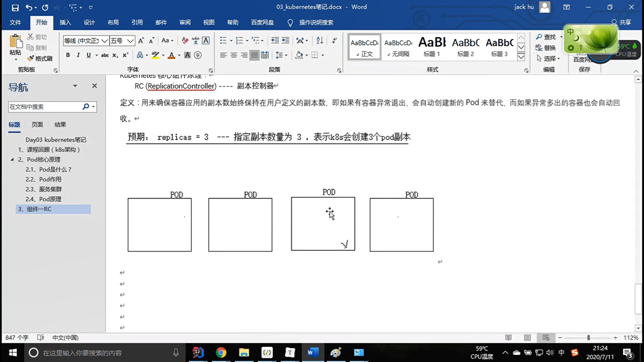This screenshot has height=362, width=644.
Task: Click the Increase Indent icon
Action: pyautogui.click(x=285, y=41)
